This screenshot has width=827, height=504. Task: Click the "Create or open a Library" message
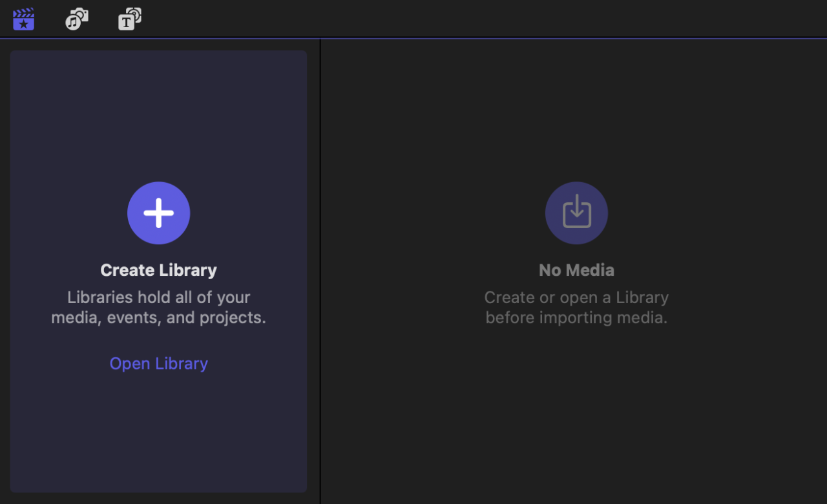click(576, 297)
